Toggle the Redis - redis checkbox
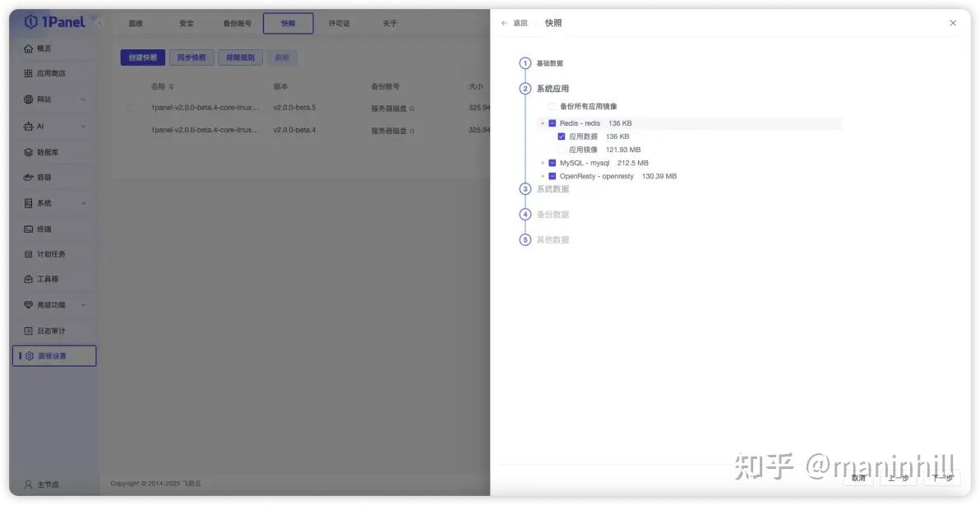 point(552,123)
